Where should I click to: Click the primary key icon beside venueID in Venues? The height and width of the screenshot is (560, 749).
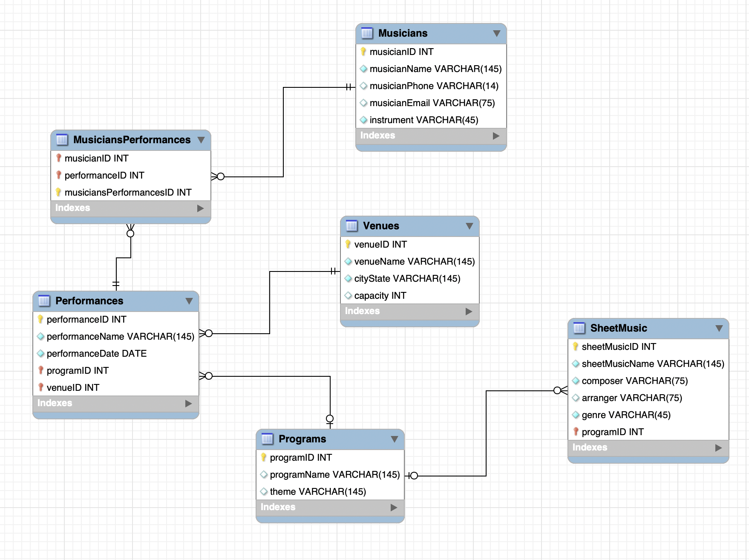tap(348, 244)
